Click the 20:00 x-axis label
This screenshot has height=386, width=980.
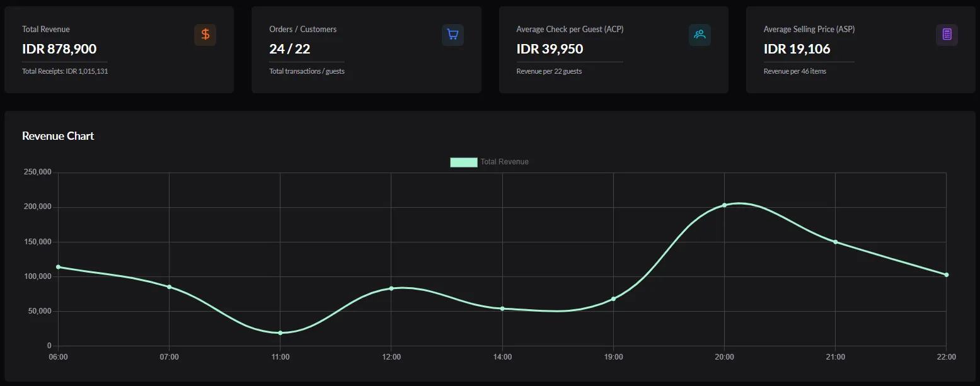tap(724, 357)
